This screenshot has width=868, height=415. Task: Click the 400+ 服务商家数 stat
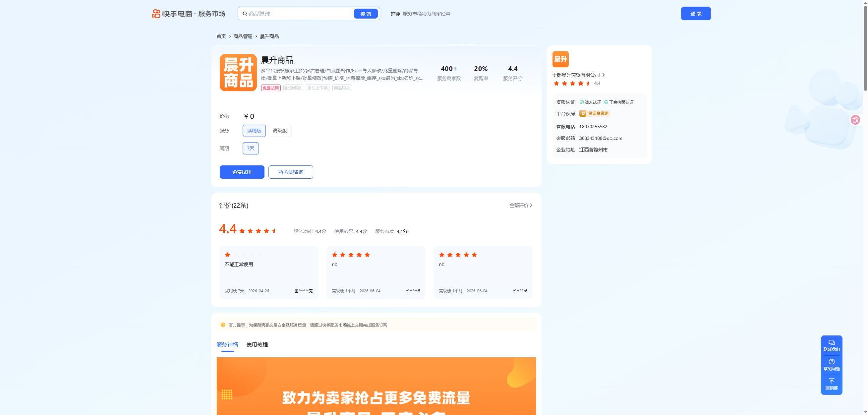(x=448, y=73)
